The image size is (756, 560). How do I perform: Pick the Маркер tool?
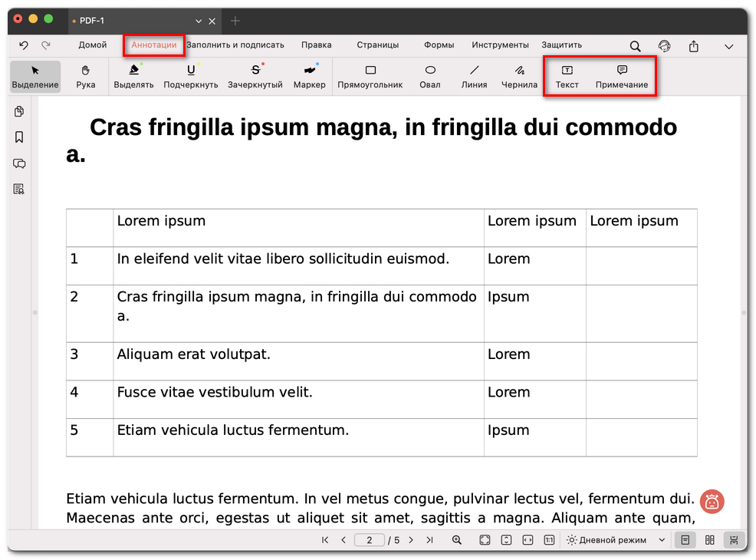click(x=309, y=76)
